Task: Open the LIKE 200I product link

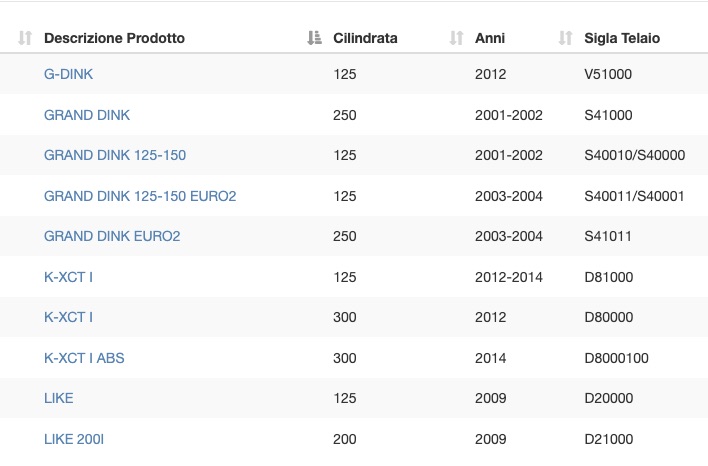Action: tap(74, 439)
